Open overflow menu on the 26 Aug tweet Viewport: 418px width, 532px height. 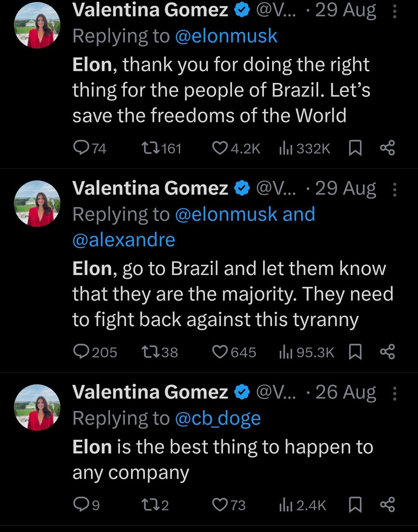(x=394, y=394)
